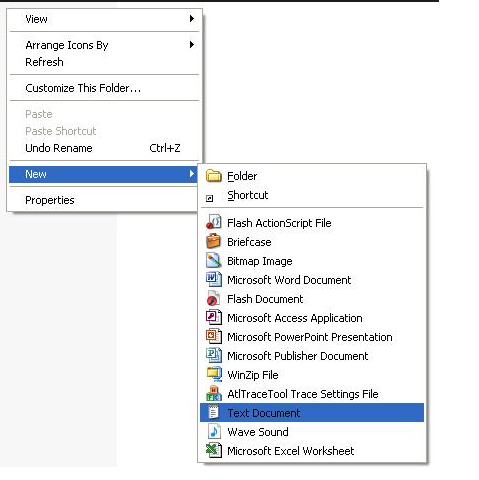Select Customize This Folder…
This screenshot has width=479, height=480.
pos(104,88)
